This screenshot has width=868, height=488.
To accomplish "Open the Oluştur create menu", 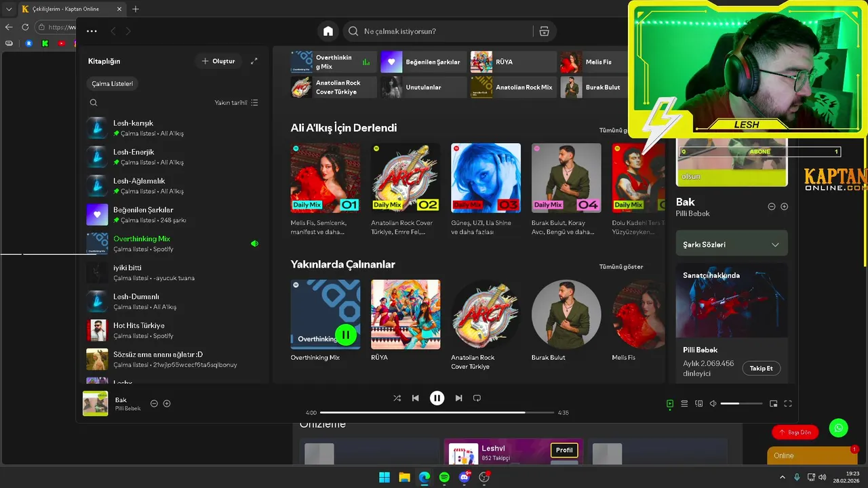I will tap(218, 61).
